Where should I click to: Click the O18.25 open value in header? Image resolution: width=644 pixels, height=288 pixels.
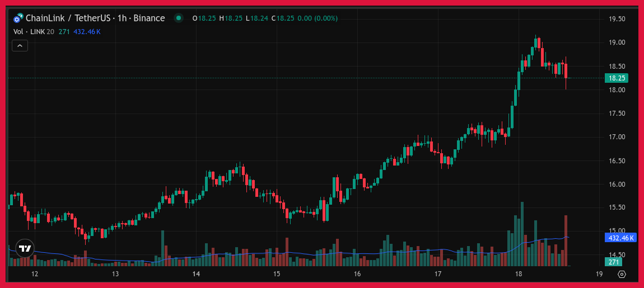tap(204, 18)
